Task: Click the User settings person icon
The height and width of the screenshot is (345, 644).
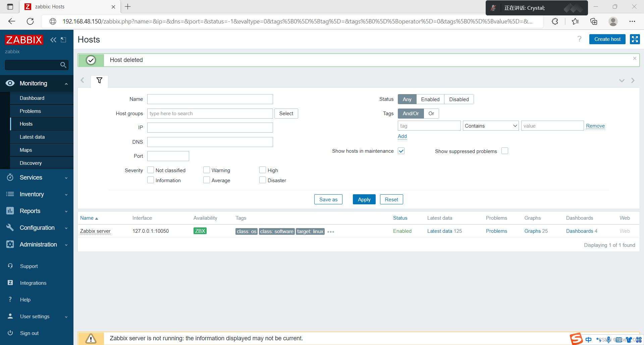Action: click(10, 316)
